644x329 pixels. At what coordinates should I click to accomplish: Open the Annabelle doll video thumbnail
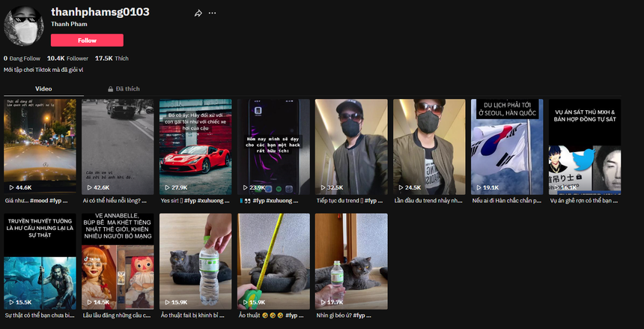pyautogui.click(x=118, y=261)
